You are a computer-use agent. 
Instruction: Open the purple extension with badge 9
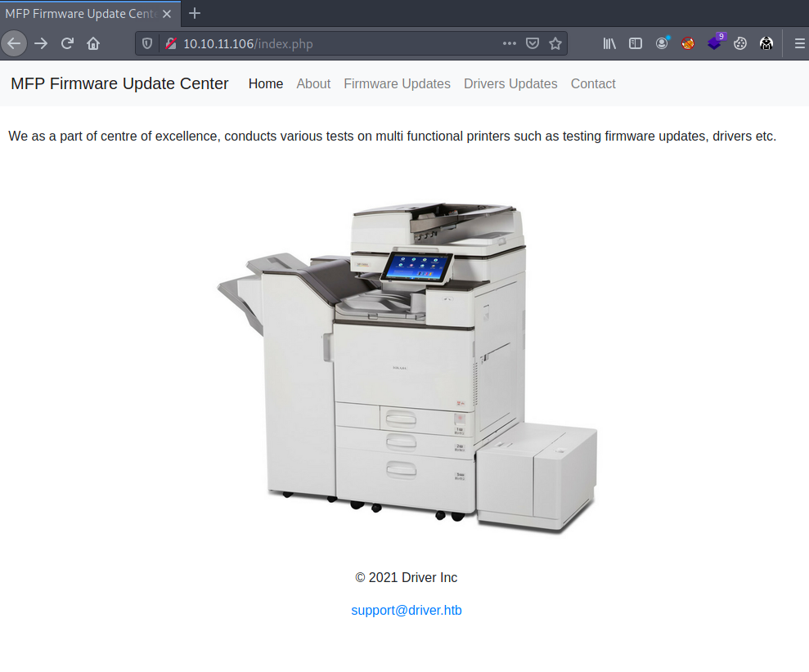[715, 43]
